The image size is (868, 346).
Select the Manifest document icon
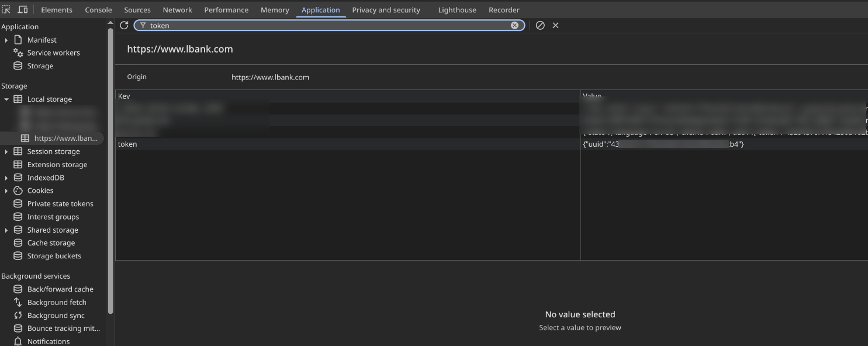(x=18, y=40)
